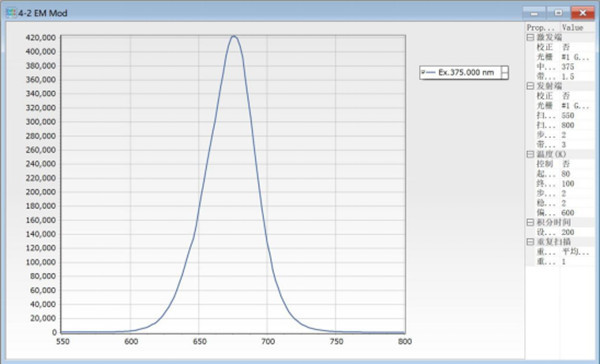Click the Ex.375.000 nm legend label
Image resolution: width=600 pixels, height=364 pixels.
[466, 72]
